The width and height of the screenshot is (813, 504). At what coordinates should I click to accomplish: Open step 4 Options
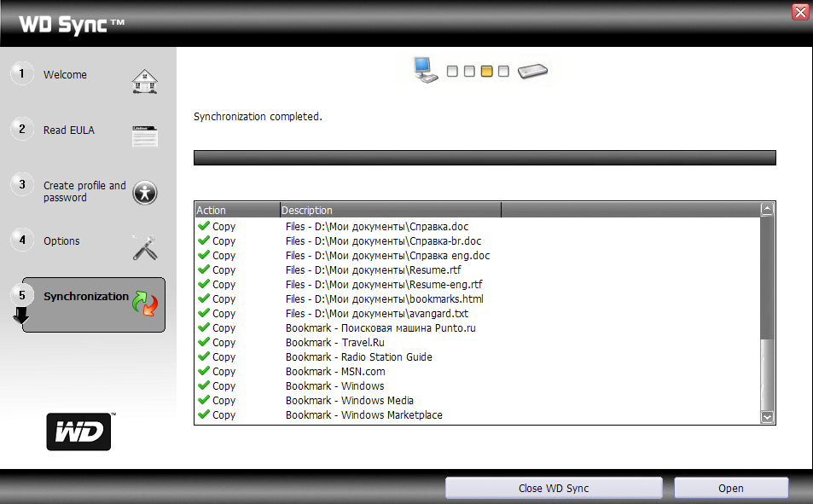pyautogui.click(x=61, y=241)
